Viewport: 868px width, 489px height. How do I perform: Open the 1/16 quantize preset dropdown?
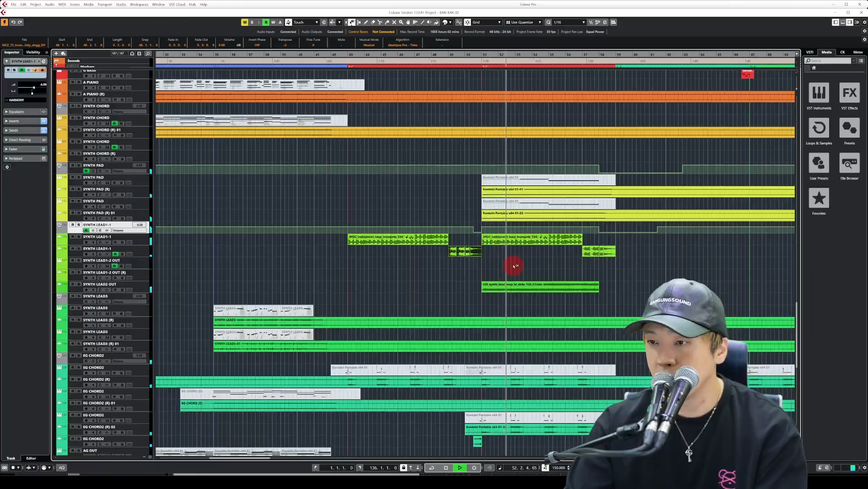click(569, 22)
